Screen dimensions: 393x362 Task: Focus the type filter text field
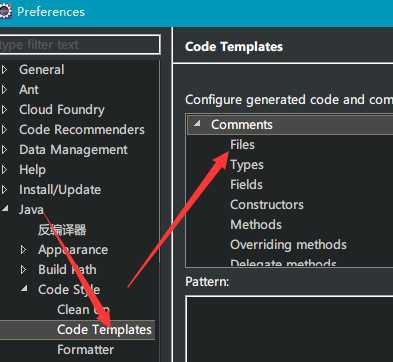pos(79,45)
